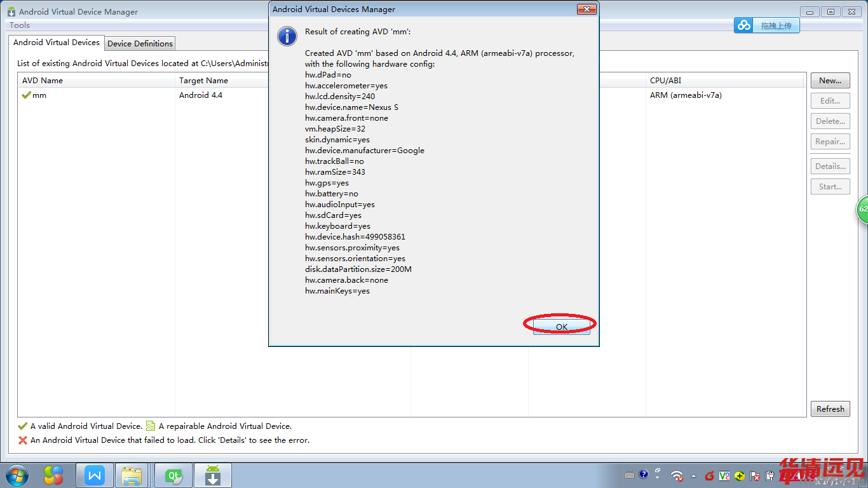The width and height of the screenshot is (868, 488).
Task: Open the WPS Writer taskbar icon
Action: (x=95, y=475)
